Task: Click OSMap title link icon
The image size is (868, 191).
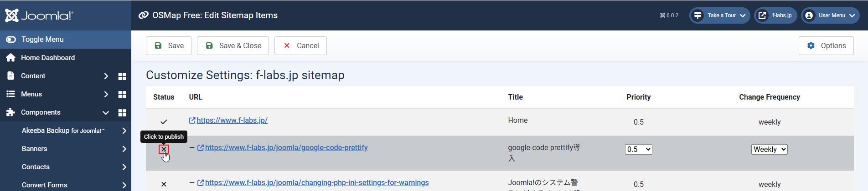Action: (144, 15)
